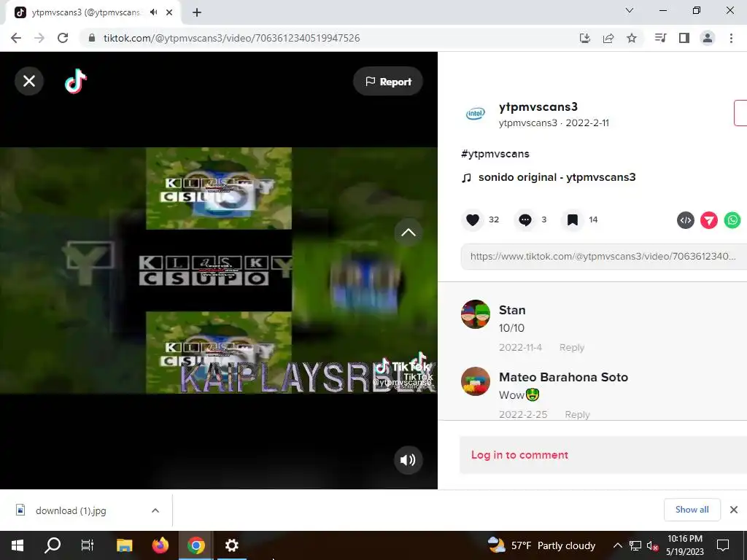Open Mateo Barahona Soto's profile name

(564, 377)
